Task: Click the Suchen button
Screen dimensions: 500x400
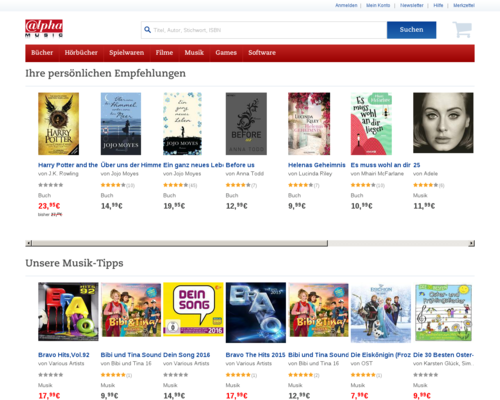Action: tap(411, 30)
